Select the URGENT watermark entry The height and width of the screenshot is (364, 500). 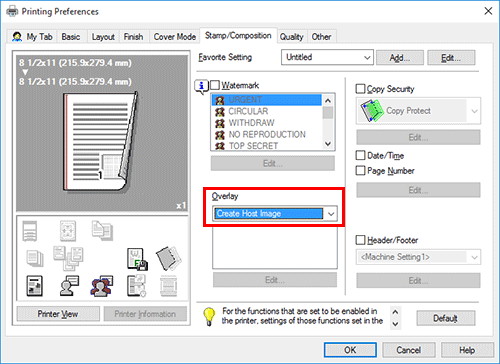click(x=267, y=100)
